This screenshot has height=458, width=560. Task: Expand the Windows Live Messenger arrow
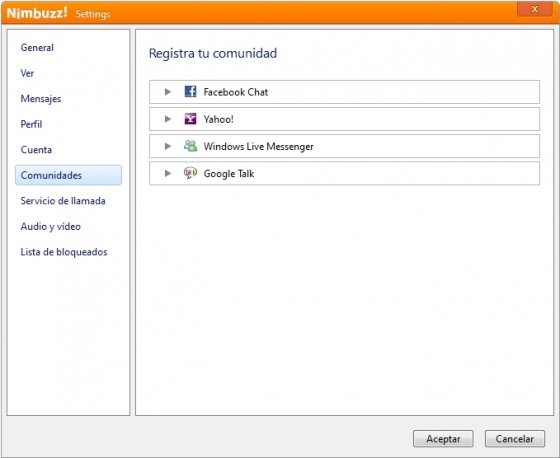click(168, 146)
